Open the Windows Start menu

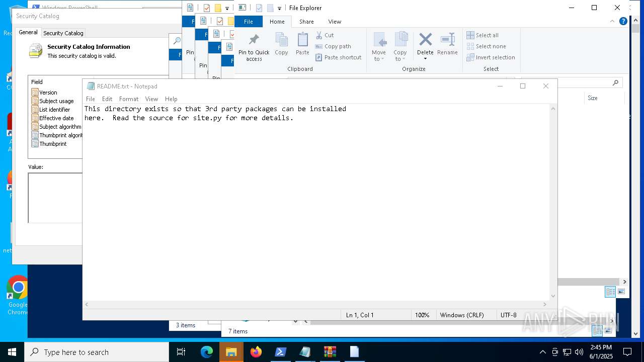click(12, 352)
